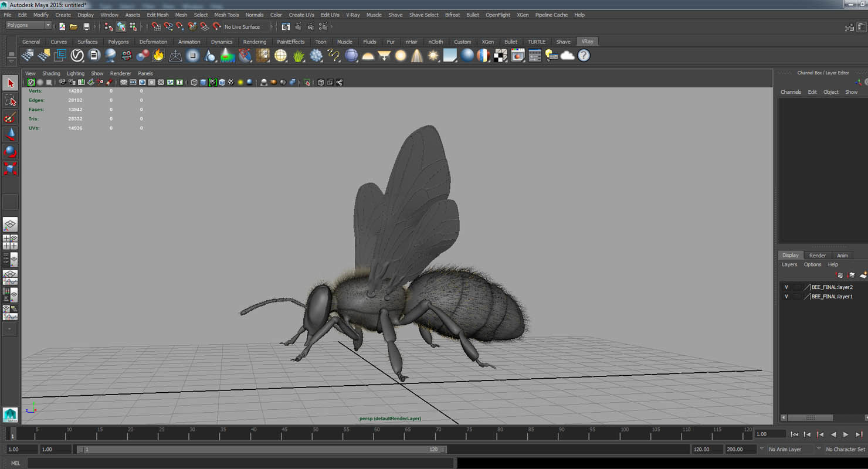Open V-Ray help question mark icon
The width and height of the screenshot is (868, 469).
584,55
